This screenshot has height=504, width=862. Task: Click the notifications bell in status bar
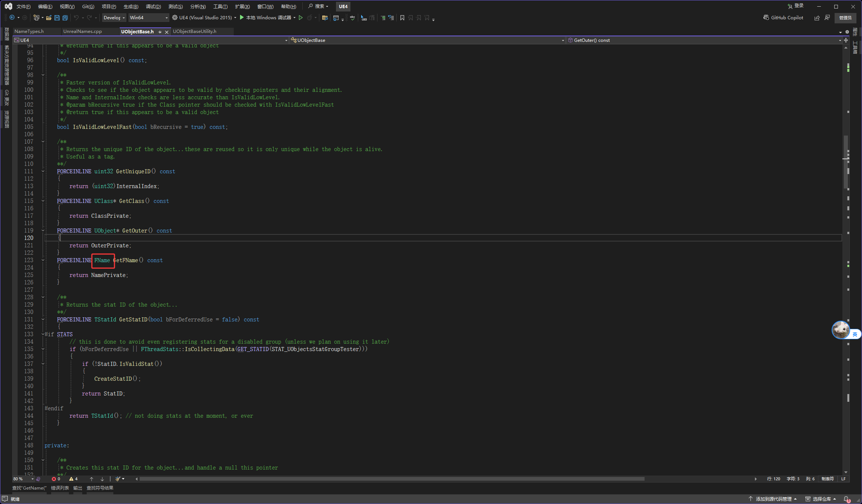point(846,499)
